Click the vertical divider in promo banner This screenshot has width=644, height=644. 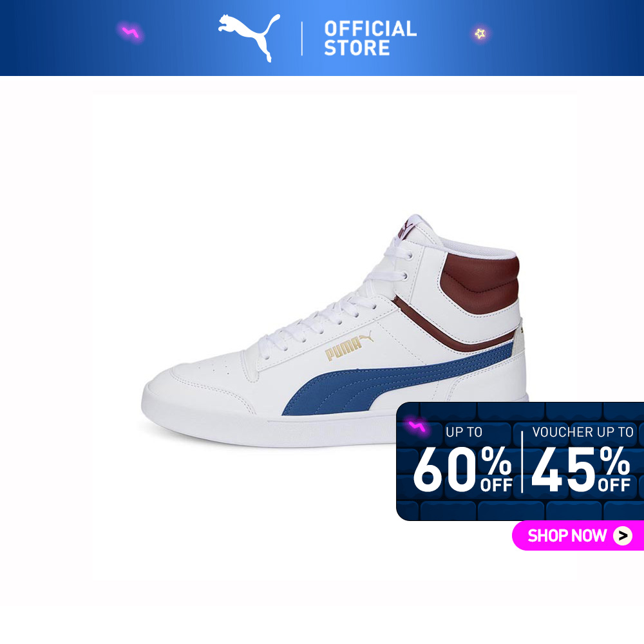[x=522, y=462]
